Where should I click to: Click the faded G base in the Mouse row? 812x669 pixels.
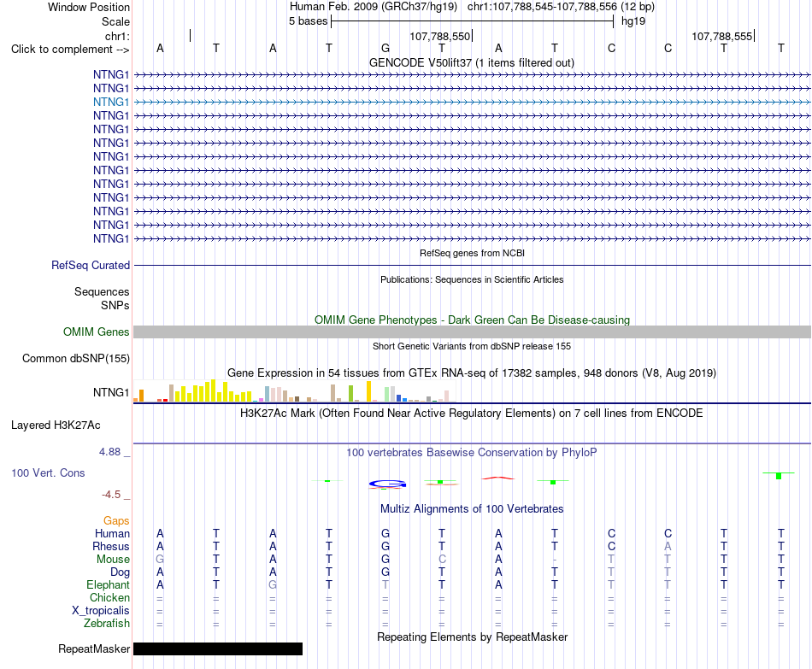[x=160, y=560]
